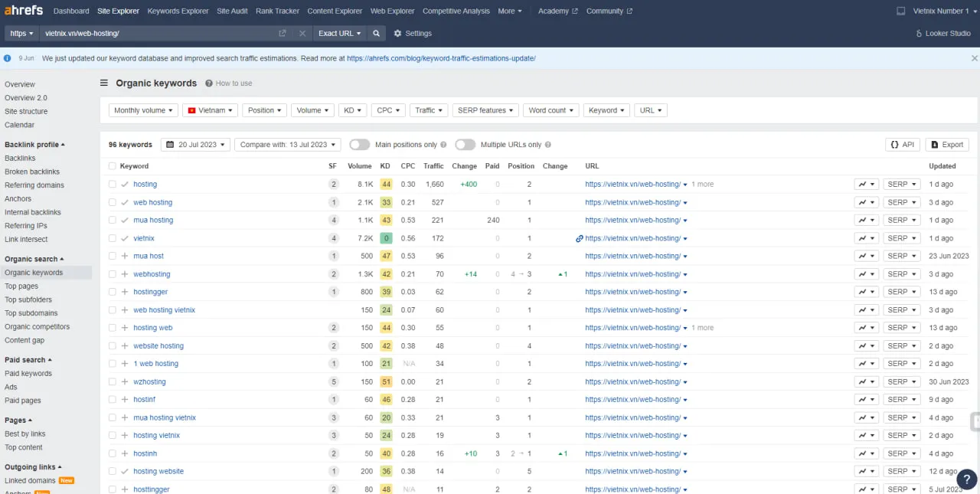980x494 pixels.
Task: Toggle Main positions only switch
Action: tap(359, 145)
